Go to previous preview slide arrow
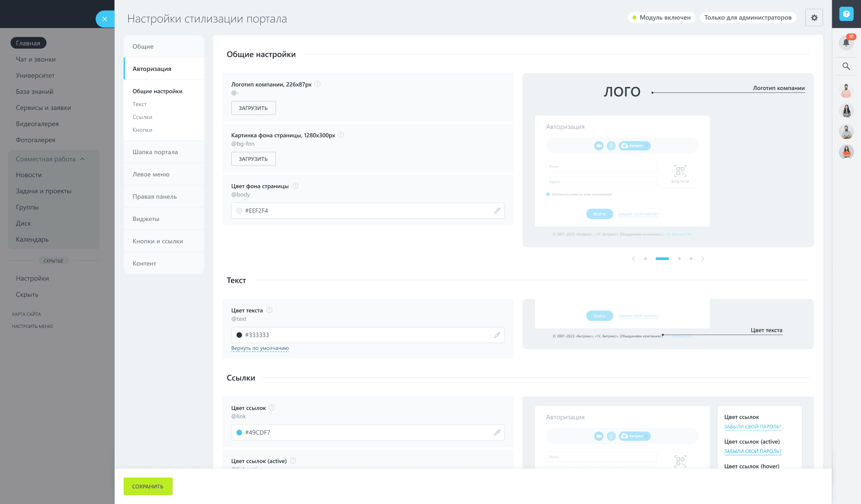The height and width of the screenshot is (504, 861). pos(634,259)
